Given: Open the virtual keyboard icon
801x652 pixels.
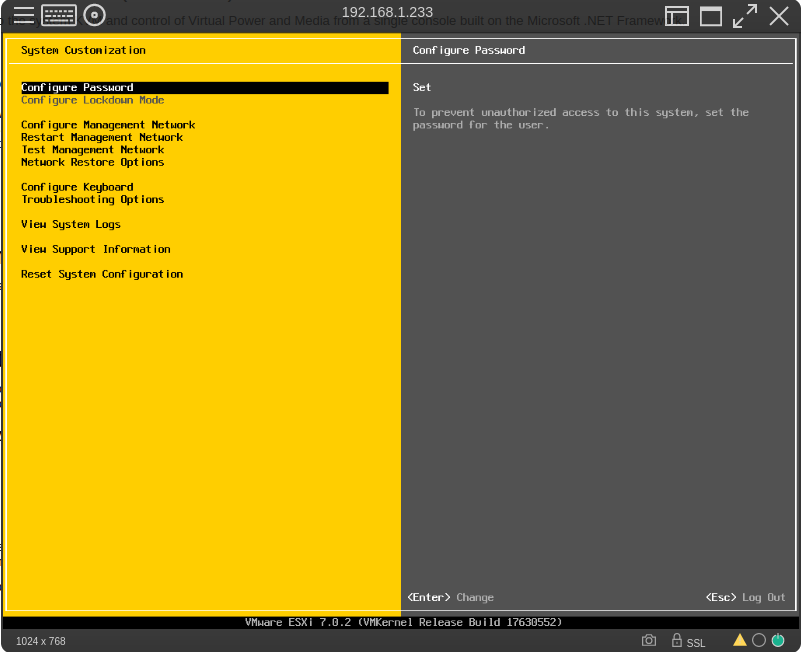Looking at the screenshot, I should coord(59,15).
